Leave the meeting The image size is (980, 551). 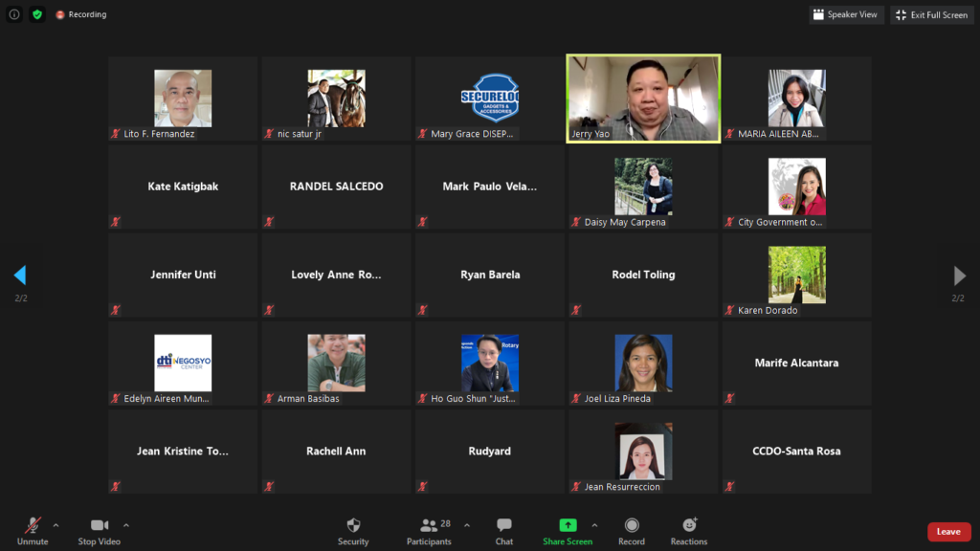click(x=948, y=532)
